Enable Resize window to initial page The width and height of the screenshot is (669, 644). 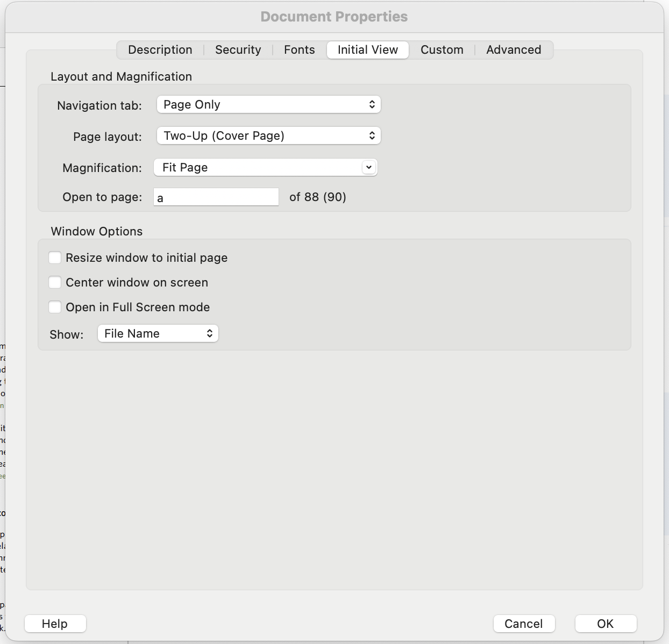point(55,257)
